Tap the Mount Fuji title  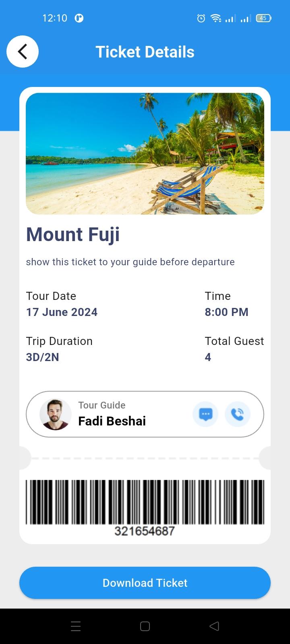[x=73, y=234]
